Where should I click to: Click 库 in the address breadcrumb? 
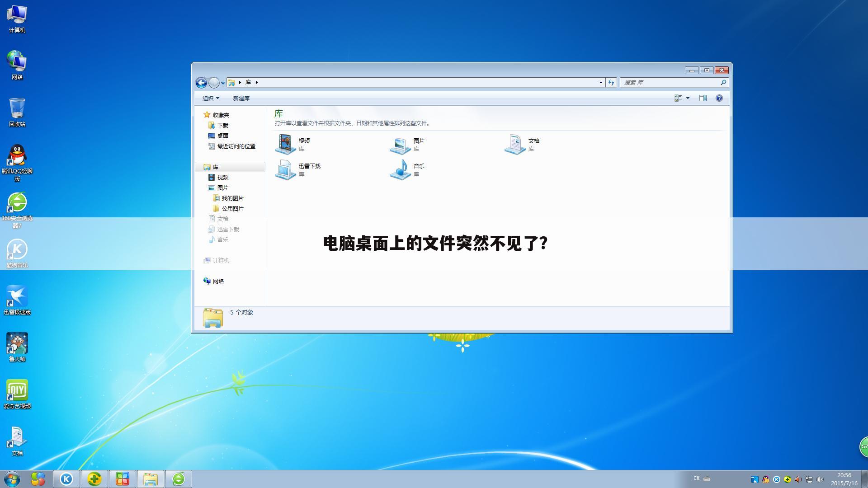click(x=248, y=82)
